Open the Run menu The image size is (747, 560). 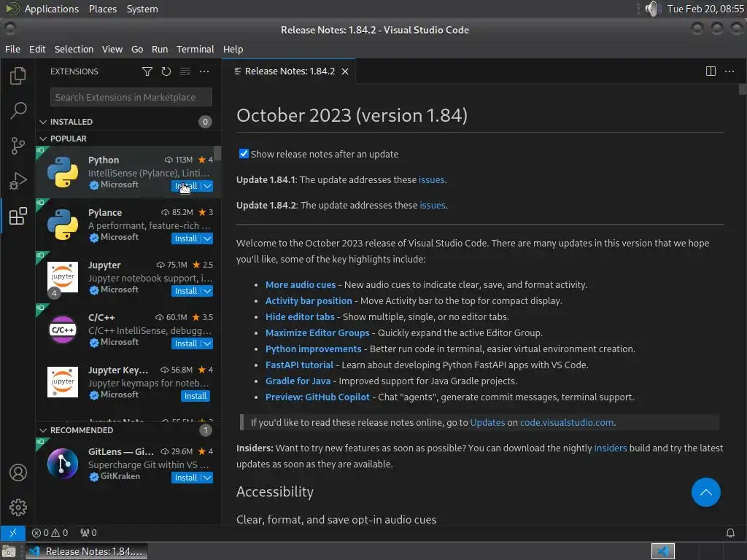(160, 49)
